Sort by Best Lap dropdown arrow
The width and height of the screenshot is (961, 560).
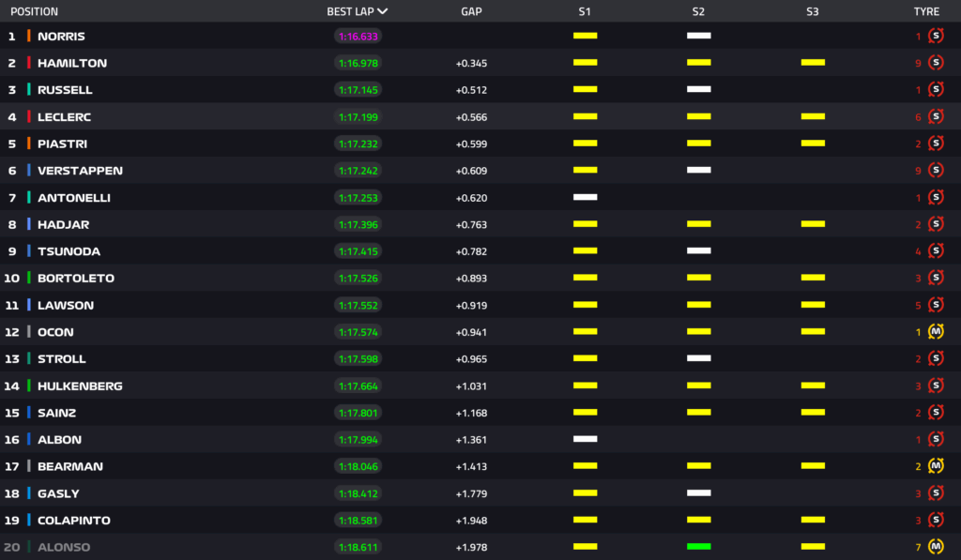(x=383, y=12)
